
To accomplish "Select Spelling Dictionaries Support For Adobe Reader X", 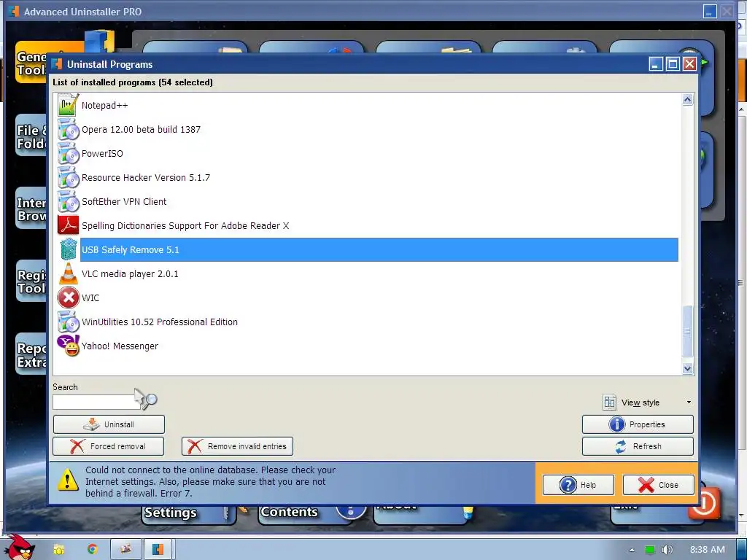I will click(x=185, y=226).
